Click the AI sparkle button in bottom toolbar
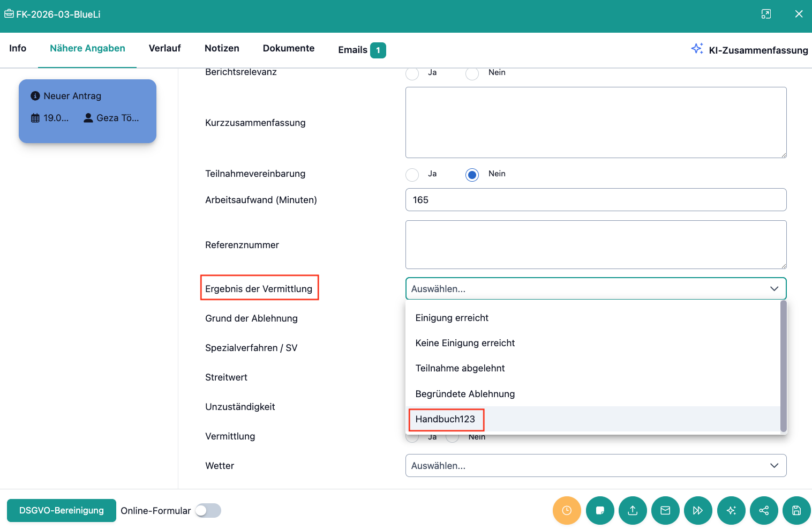 coord(731,510)
